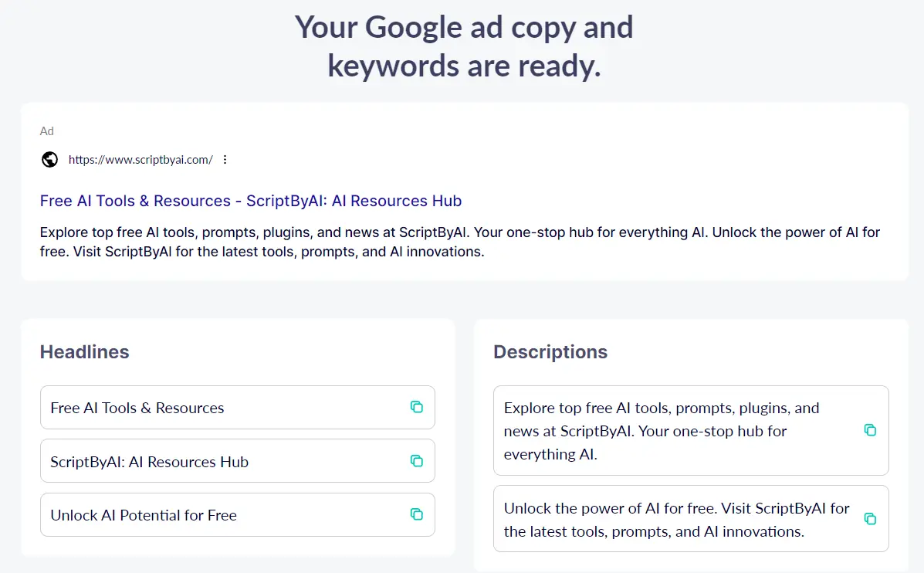This screenshot has height=573, width=924.
Task: Click the ad description paragraph in the preview
Action: pyautogui.click(x=459, y=241)
